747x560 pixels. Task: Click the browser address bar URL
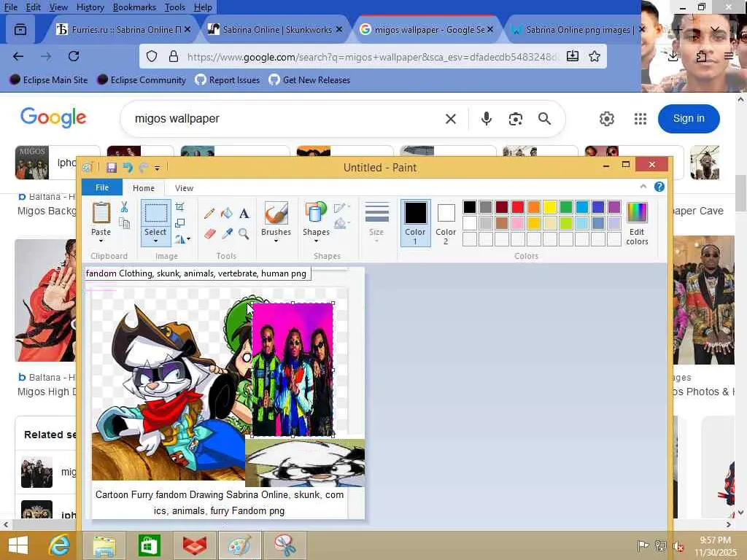pyautogui.click(x=371, y=57)
